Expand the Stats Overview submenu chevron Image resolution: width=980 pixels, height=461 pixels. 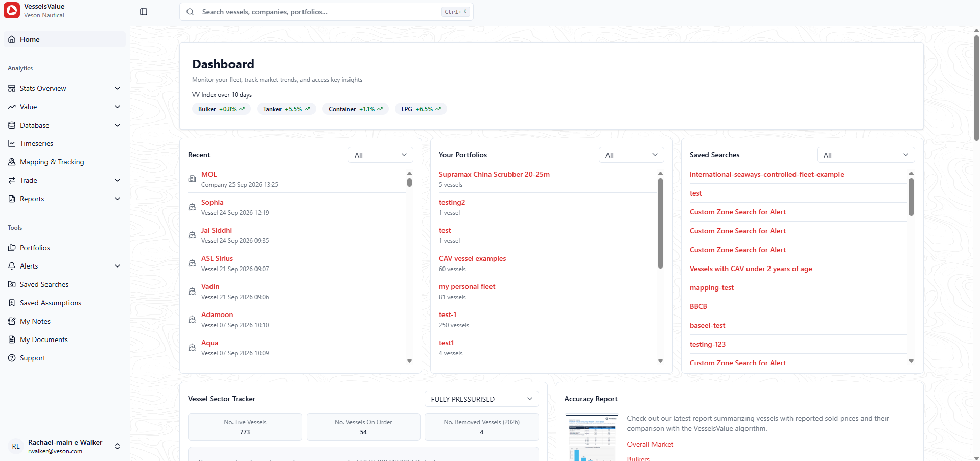[x=118, y=88]
